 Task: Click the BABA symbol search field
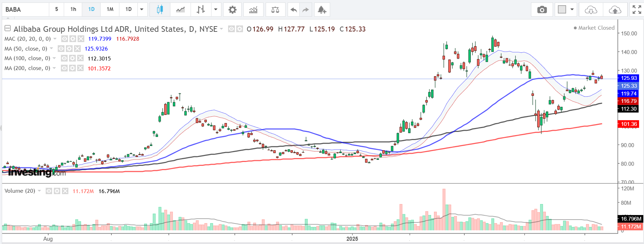click(25, 10)
